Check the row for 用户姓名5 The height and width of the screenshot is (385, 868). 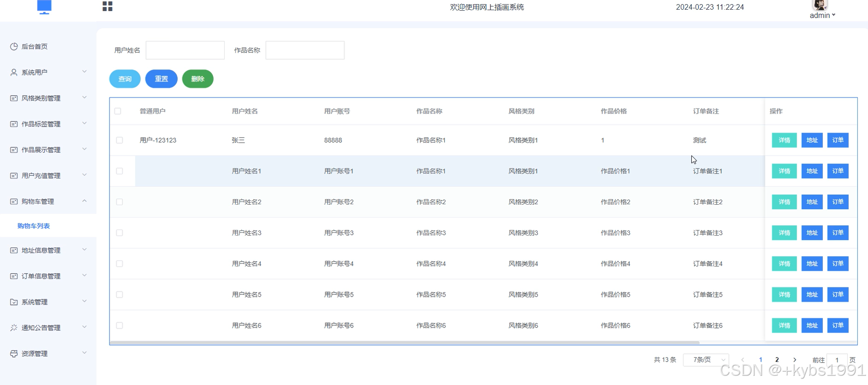[x=120, y=294]
